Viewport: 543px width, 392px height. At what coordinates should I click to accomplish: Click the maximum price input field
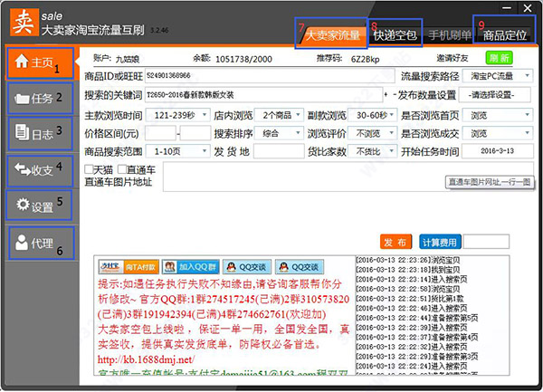(x=195, y=133)
